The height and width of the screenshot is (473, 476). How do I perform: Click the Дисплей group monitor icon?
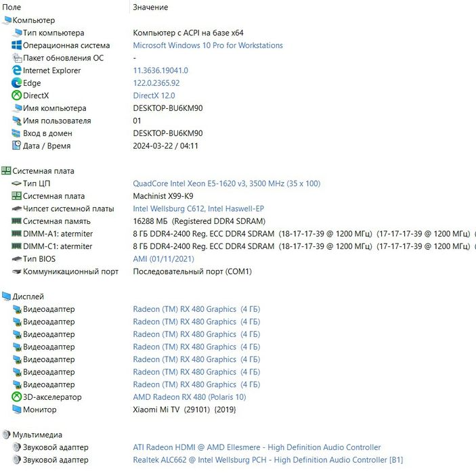click(x=6, y=296)
